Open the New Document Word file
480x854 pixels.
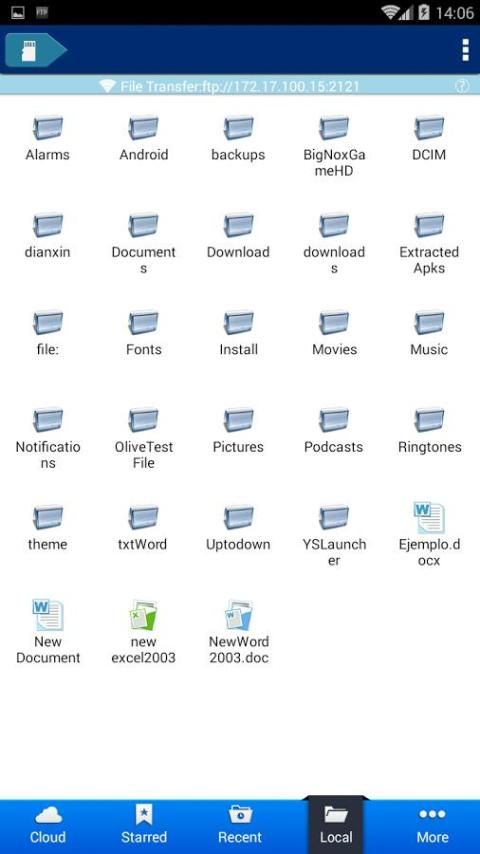tap(48, 632)
